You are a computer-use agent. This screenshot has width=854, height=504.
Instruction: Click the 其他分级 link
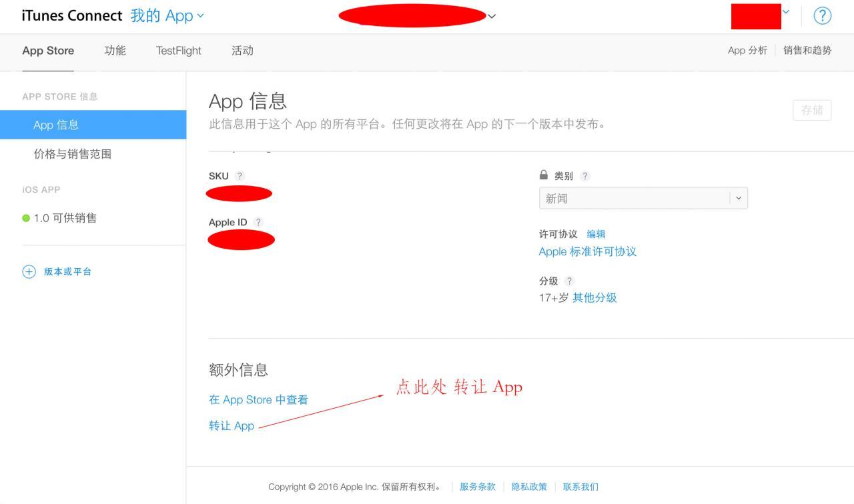[x=594, y=297]
